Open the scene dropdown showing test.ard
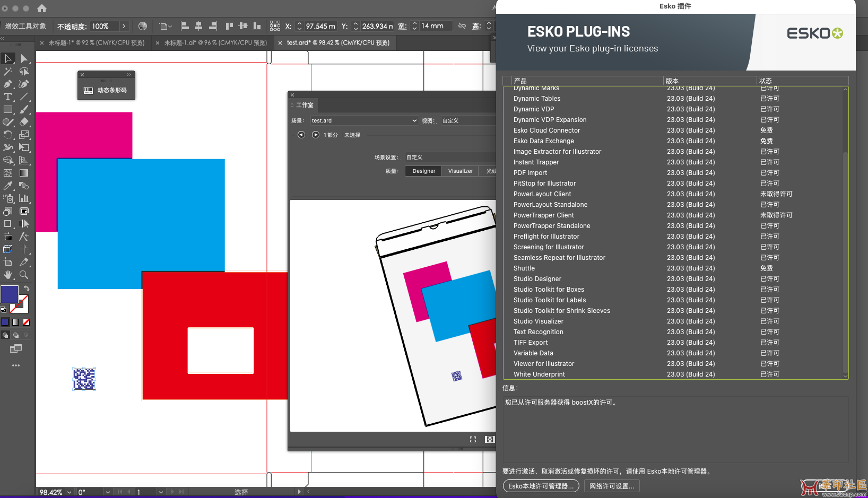Image resolution: width=868 pixels, height=498 pixels. (364, 121)
